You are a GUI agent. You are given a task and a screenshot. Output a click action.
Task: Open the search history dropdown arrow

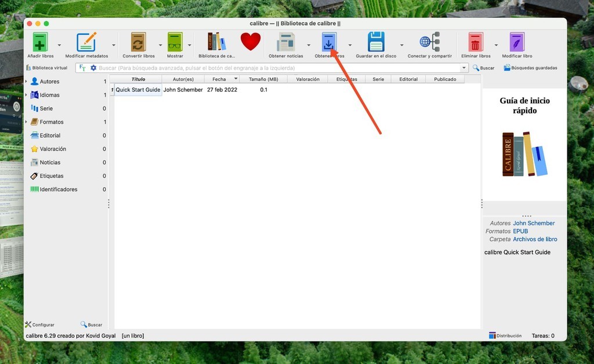pyautogui.click(x=463, y=68)
